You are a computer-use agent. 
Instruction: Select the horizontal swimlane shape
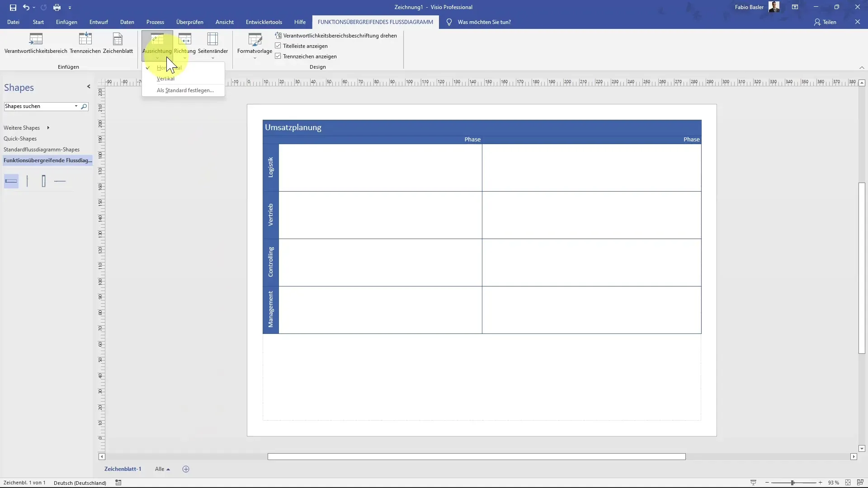point(11,181)
